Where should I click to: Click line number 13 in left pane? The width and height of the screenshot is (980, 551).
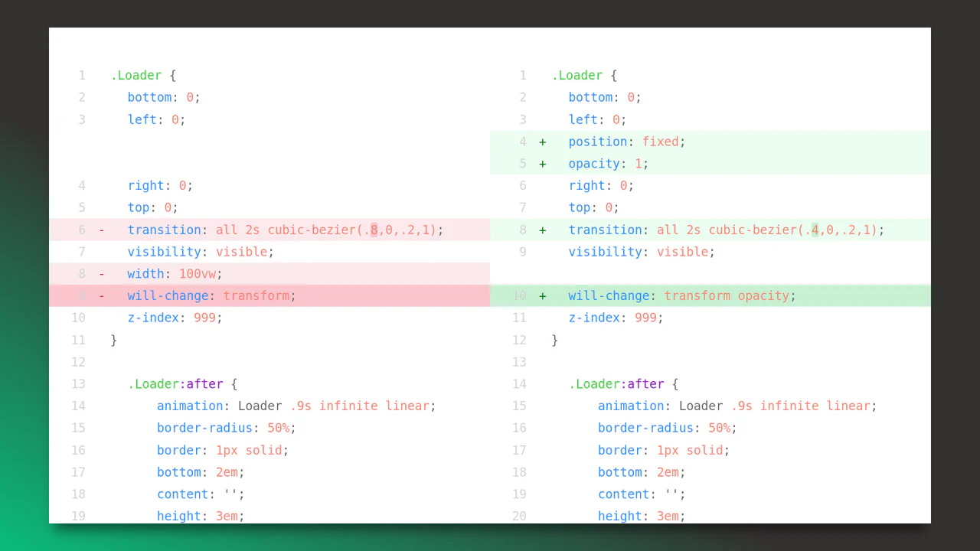78,384
